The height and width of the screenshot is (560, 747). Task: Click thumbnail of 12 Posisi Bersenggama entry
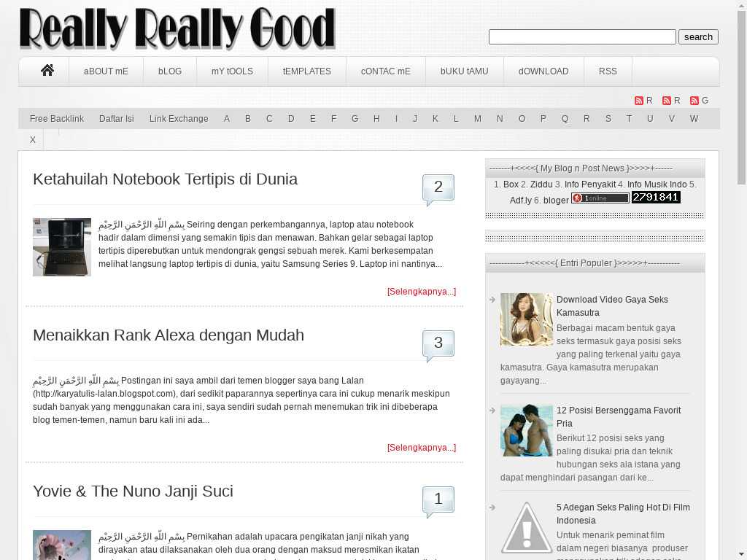(527, 430)
